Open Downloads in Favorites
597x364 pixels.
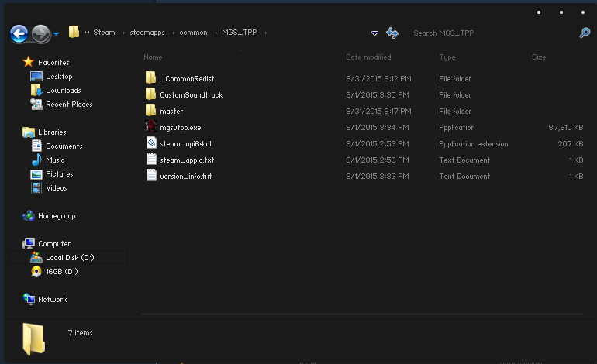point(64,91)
